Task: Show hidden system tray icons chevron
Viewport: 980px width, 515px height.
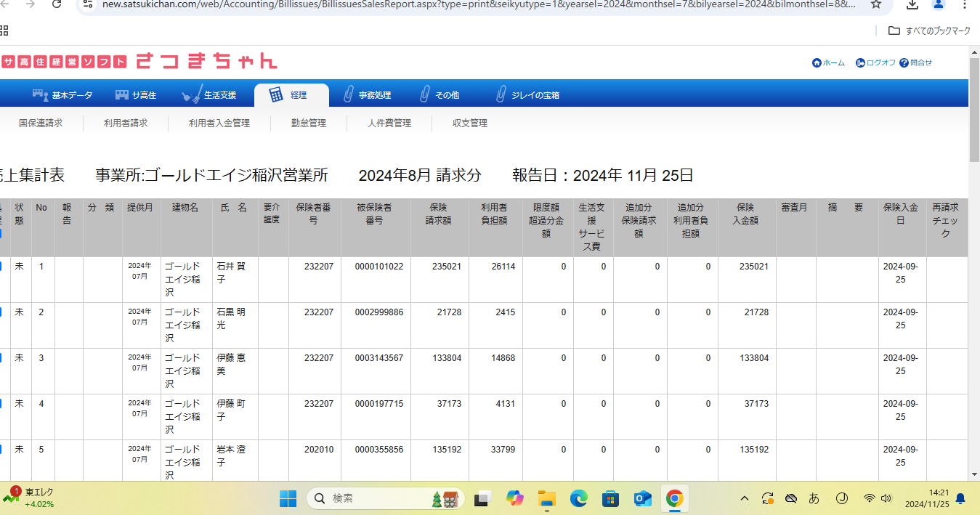Action: pos(745,498)
